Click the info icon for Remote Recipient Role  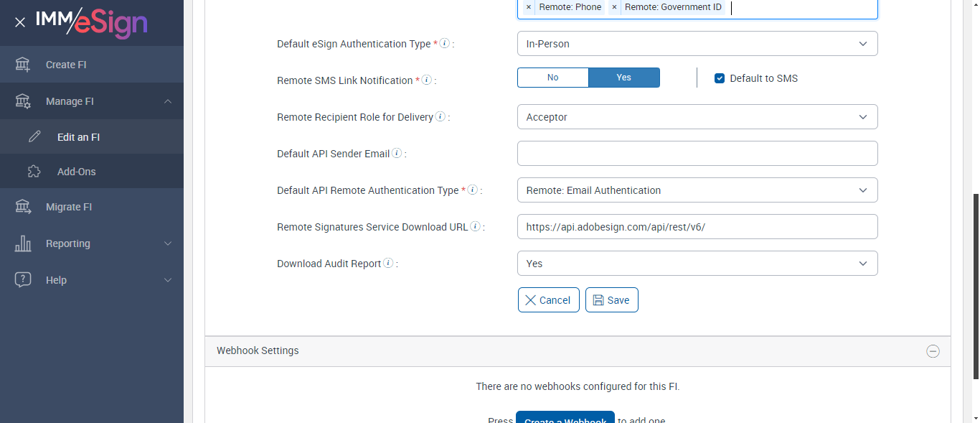click(440, 117)
